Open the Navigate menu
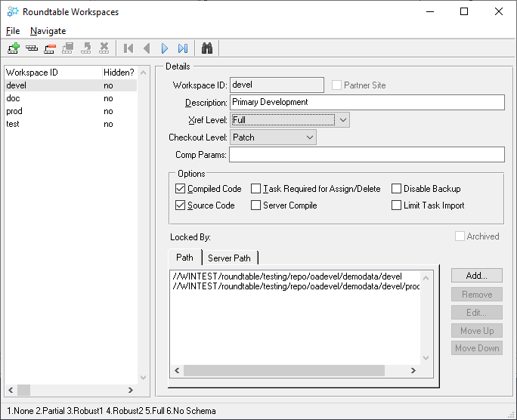Screen dimensions: 517x420 pos(48,31)
